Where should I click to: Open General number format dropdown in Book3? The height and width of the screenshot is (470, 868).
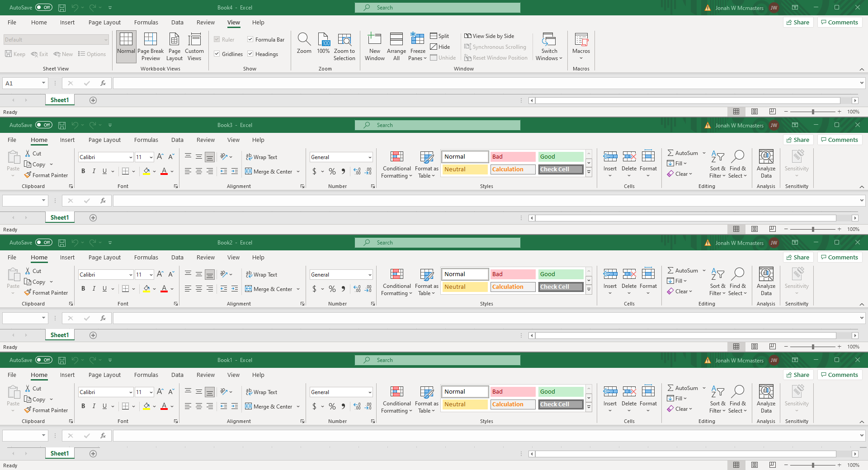(x=370, y=157)
